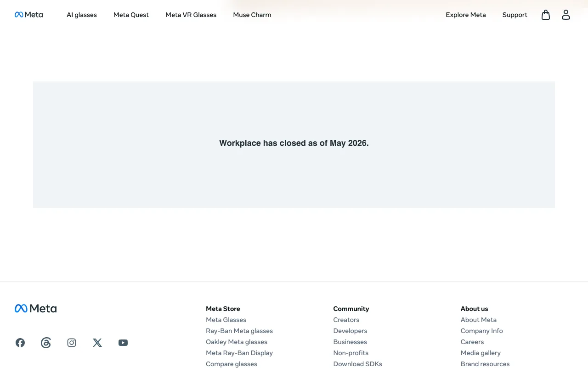Viewport: 588px width, 368px height.
Task: Open Compare glasses link
Action: click(x=232, y=364)
